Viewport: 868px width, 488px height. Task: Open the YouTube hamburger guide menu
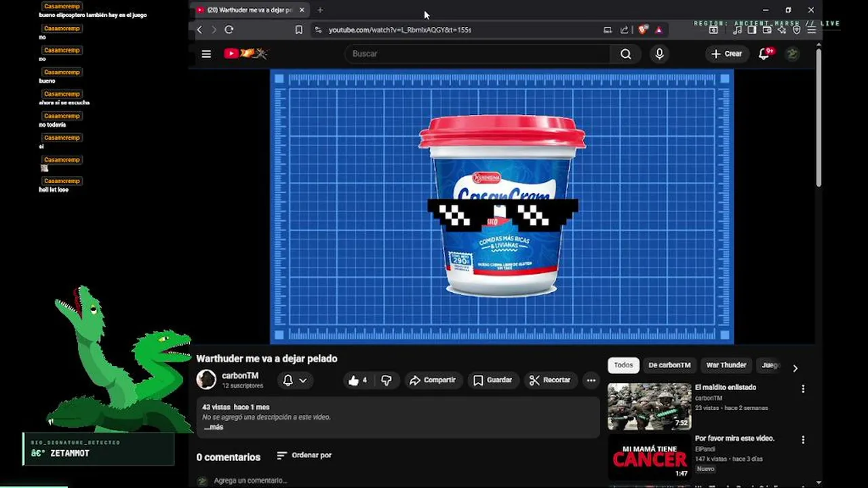pos(206,54)
